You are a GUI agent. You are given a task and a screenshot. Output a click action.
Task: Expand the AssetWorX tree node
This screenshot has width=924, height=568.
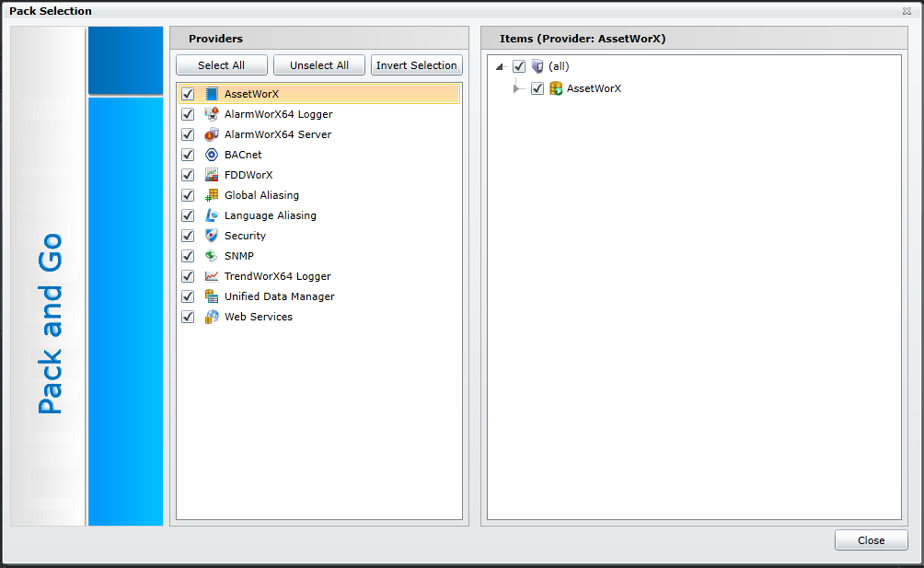point(517,88)
